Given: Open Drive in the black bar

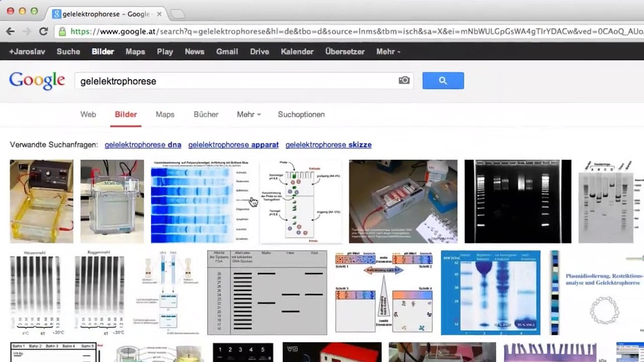Looking at the screenshot, I should 260,51.
